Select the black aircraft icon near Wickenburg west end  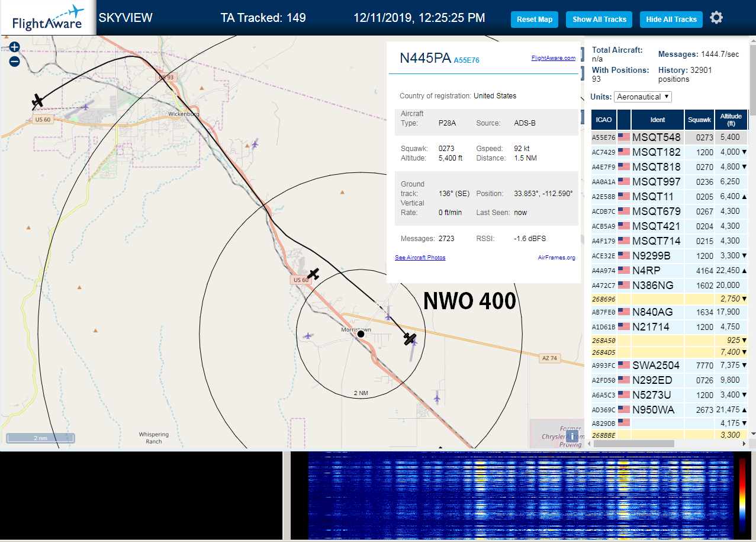38,101
